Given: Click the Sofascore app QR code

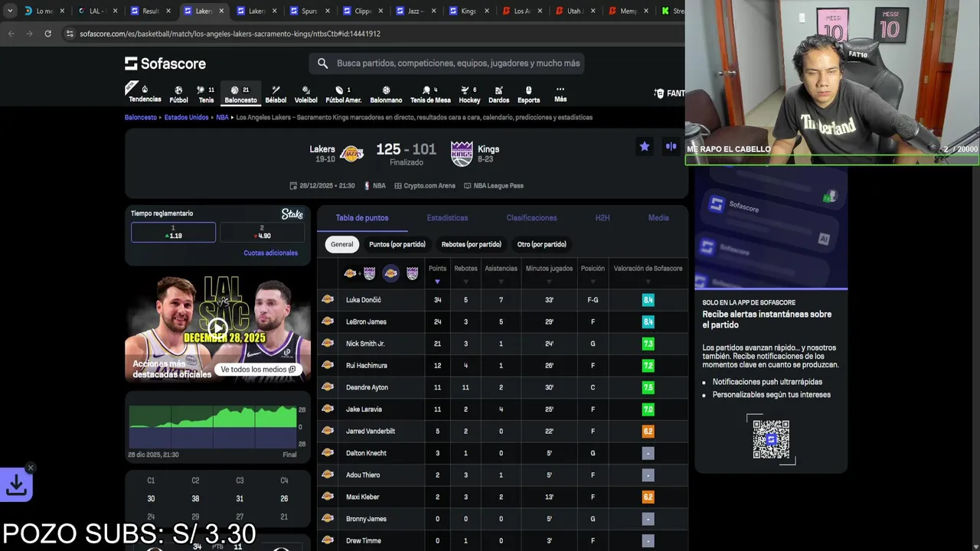Looking at the screenshot, I should tap(771, 439).
